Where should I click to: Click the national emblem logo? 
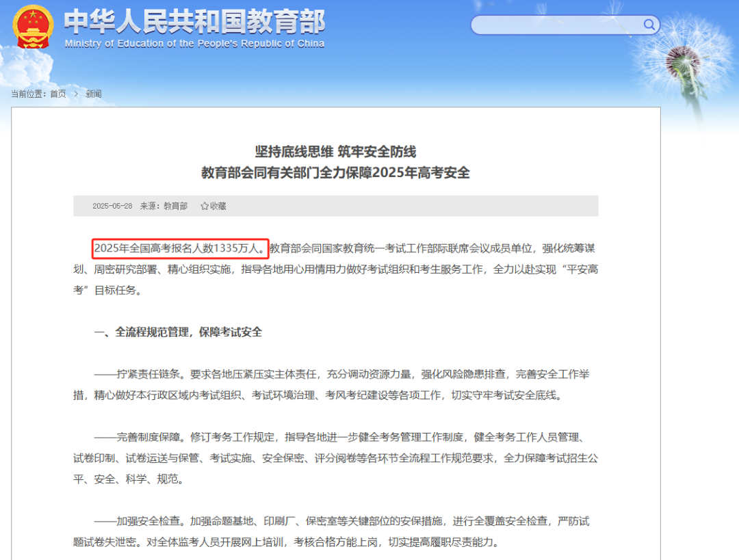33,27
